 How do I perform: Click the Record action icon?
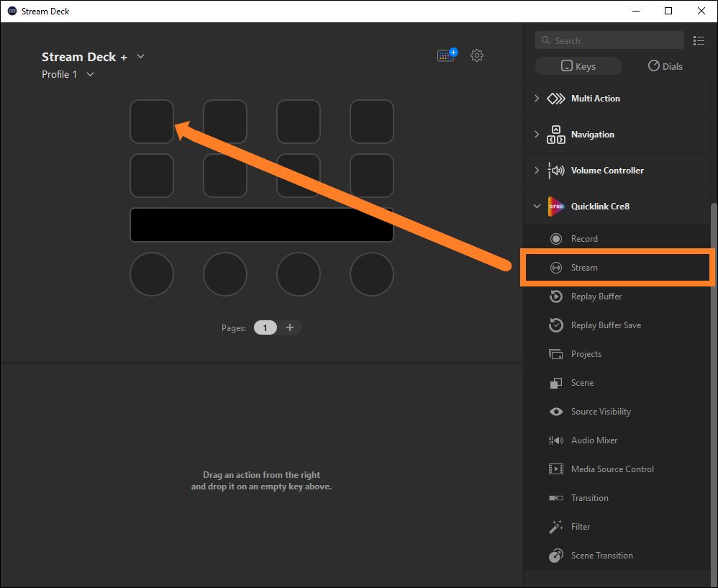pos(556,239)
